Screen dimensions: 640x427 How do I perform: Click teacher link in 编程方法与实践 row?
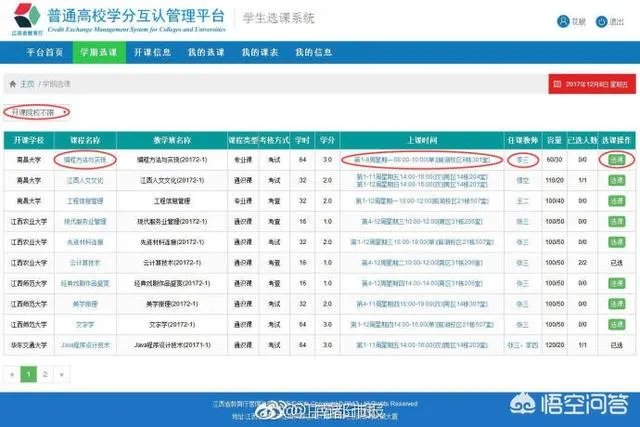(x=522, y=160)
